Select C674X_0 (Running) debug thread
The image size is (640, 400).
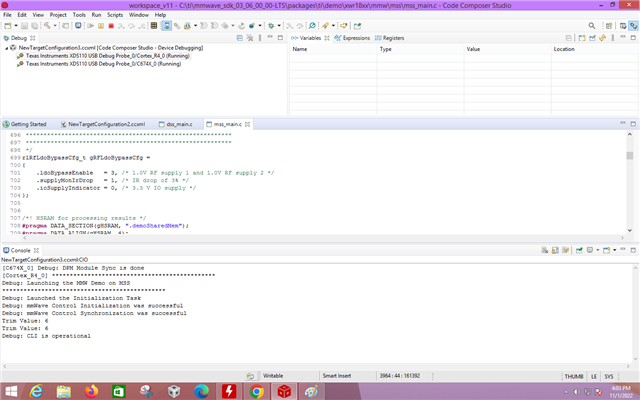click(x=99, y=64)
